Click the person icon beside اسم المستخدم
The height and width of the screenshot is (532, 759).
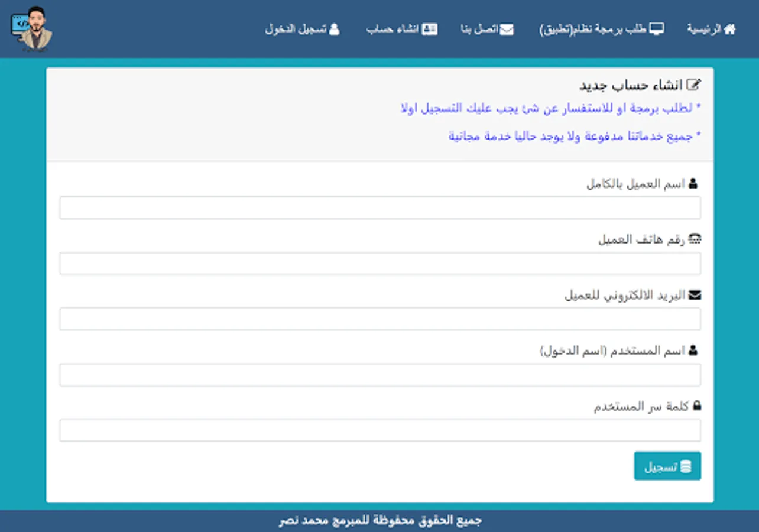(x=693, y=351)
